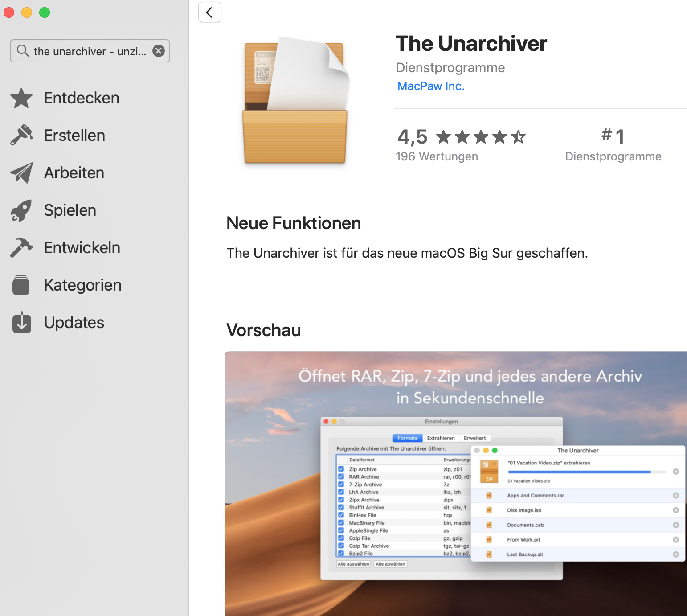The width and height of the screenshot is (687, 616).
Task: Select the Entwickeln hammer icon
Action: [21, 247]
